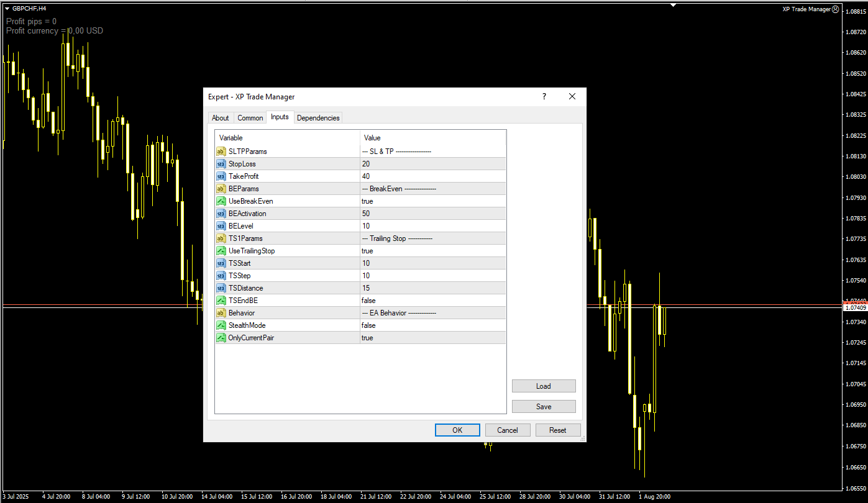Click the ab icon beside the Behavior parameter
This screenshot has width=868, height=503.
pyautogui.click(x=221, y=312)
